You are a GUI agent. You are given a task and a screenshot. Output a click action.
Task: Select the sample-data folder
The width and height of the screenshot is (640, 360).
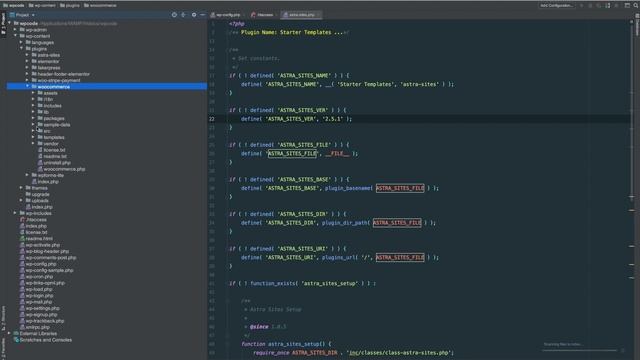point(57,125)
